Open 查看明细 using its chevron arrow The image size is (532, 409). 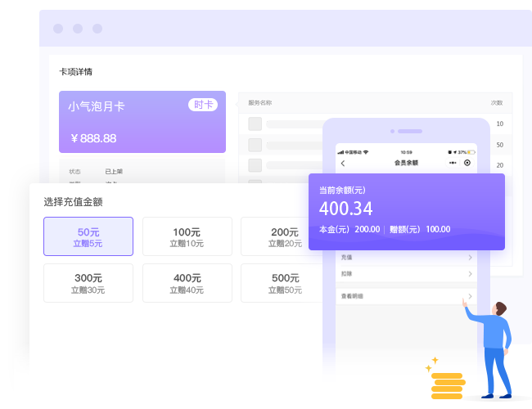470,296
